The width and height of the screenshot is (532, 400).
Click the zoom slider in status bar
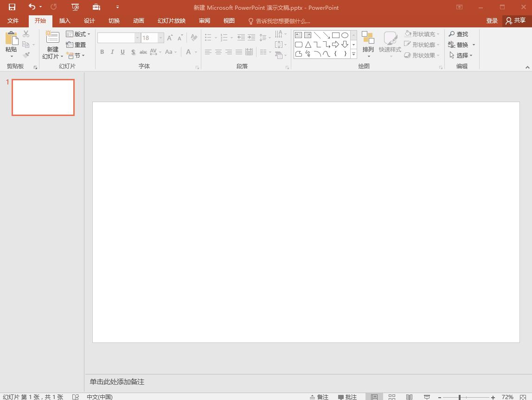pos(460,397)
